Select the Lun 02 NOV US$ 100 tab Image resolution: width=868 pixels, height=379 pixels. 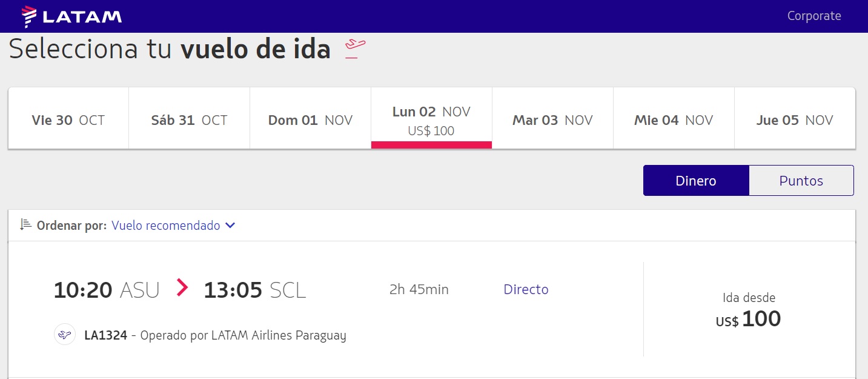431,118
